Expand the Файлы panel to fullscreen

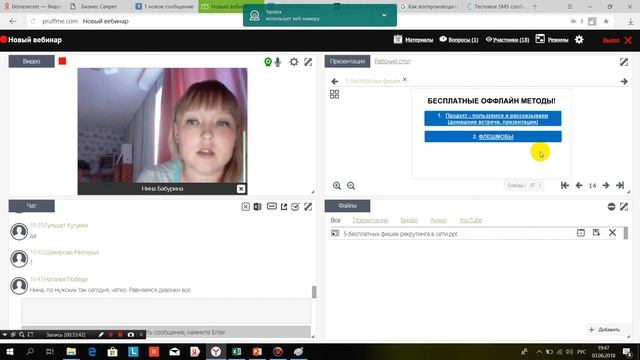pyautogui.click(x=624, y=207)
